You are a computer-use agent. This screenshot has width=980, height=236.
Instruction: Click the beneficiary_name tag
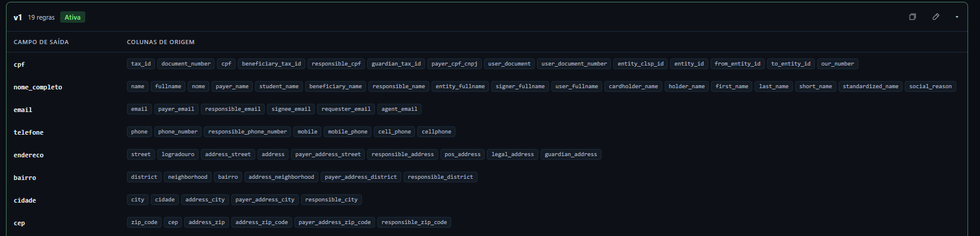click(336, 86)
